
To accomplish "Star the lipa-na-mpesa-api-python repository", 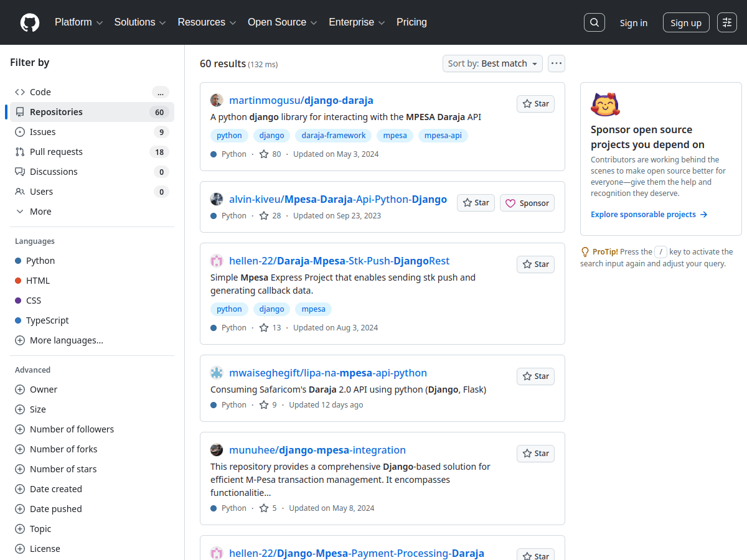I will [x=535, y=376].
